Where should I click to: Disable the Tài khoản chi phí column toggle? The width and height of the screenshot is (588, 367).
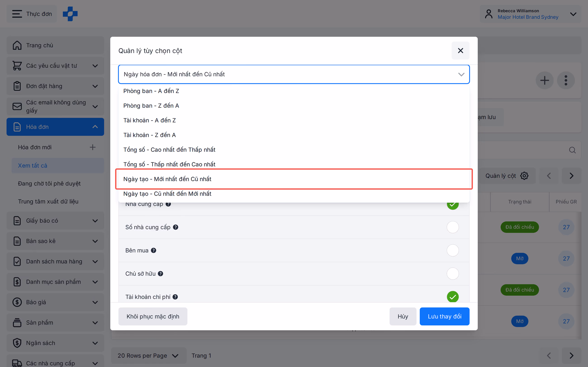click(453, 297)
